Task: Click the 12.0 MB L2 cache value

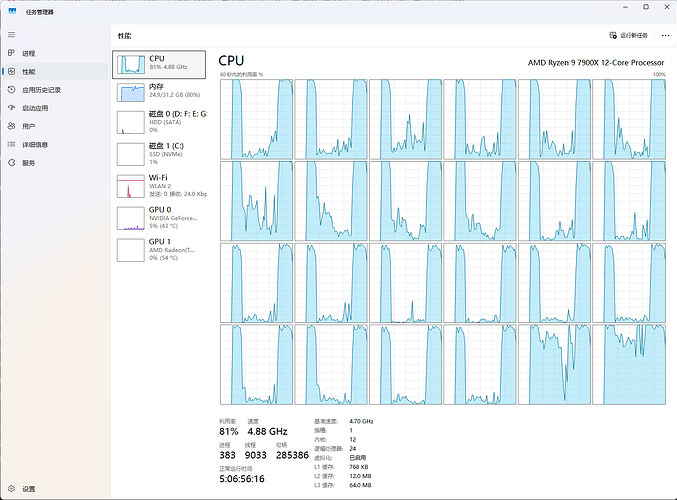Action: click(x=360, y=476)
